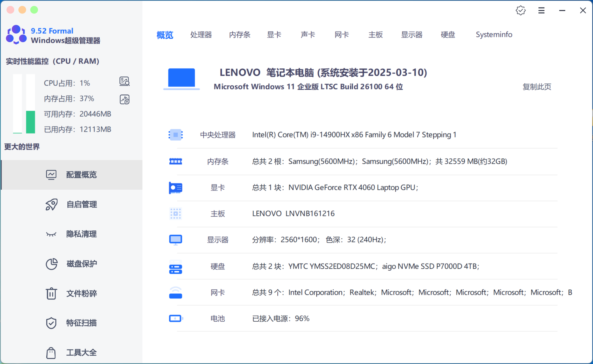
Task: Click the 复制此页 link
Action: [x=536, y=87]
